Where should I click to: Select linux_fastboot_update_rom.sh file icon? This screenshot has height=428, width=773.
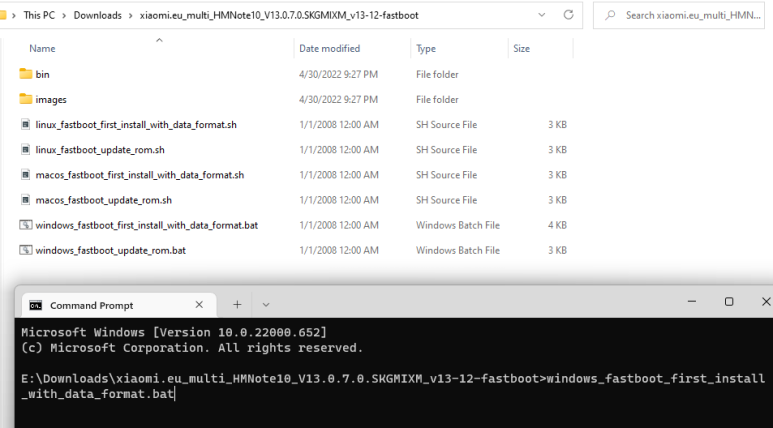tap(26, 149)
